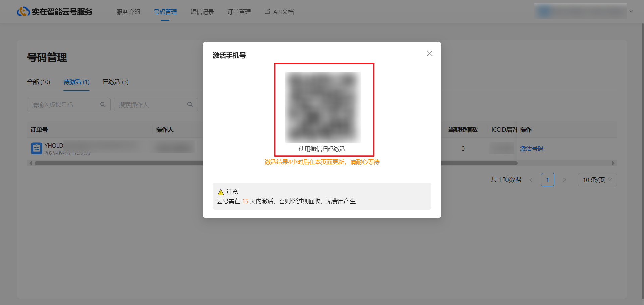Image resolution: width=644 pixels, height=305 pixels.
Task: Click the search icon in 搜索操作人 field
Action: tap(190, 105)
